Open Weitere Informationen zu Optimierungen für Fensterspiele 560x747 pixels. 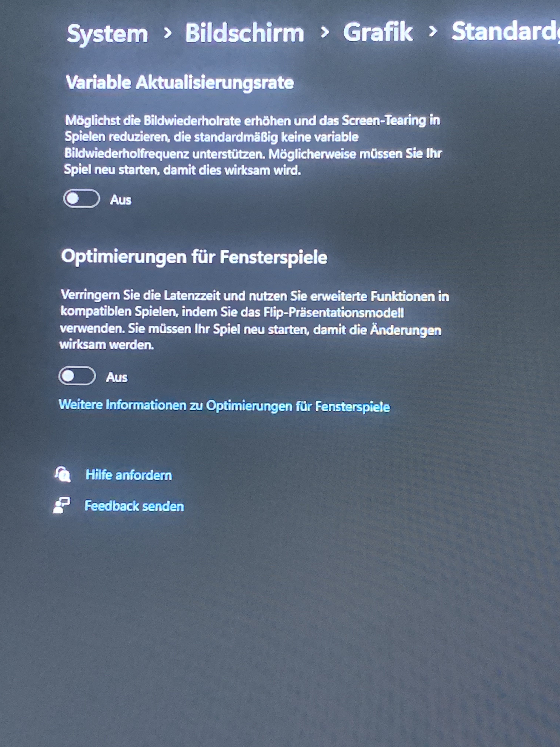(224, 405)
